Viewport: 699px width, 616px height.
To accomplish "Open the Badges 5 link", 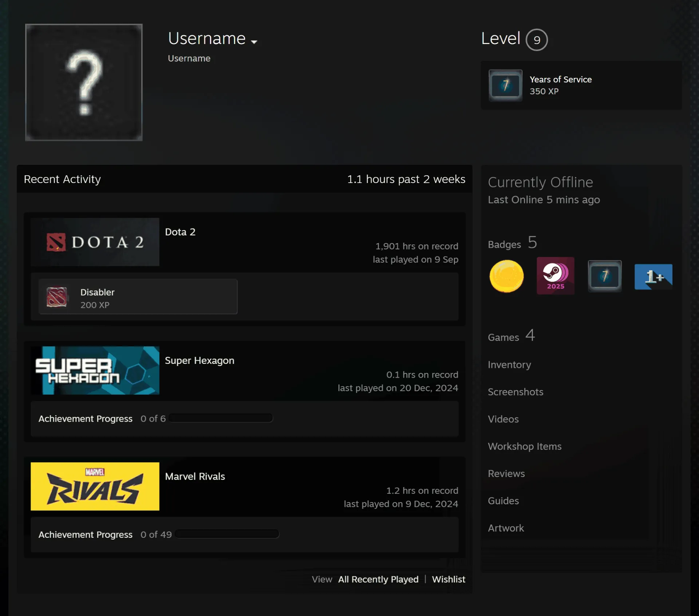I will 512,243.
